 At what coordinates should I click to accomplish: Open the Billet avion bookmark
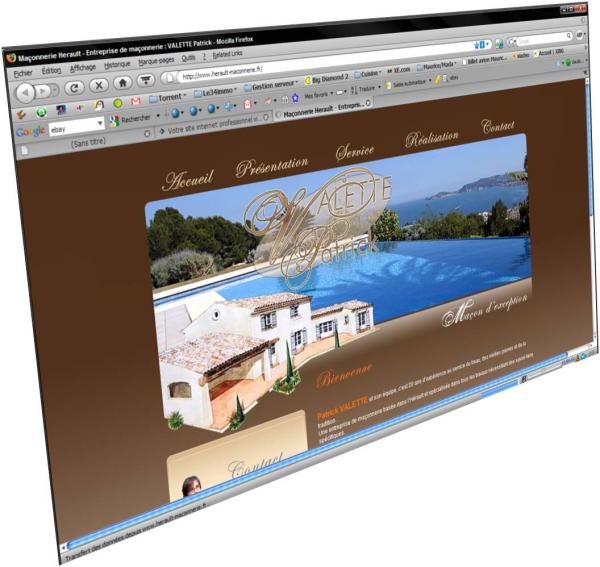484,60
